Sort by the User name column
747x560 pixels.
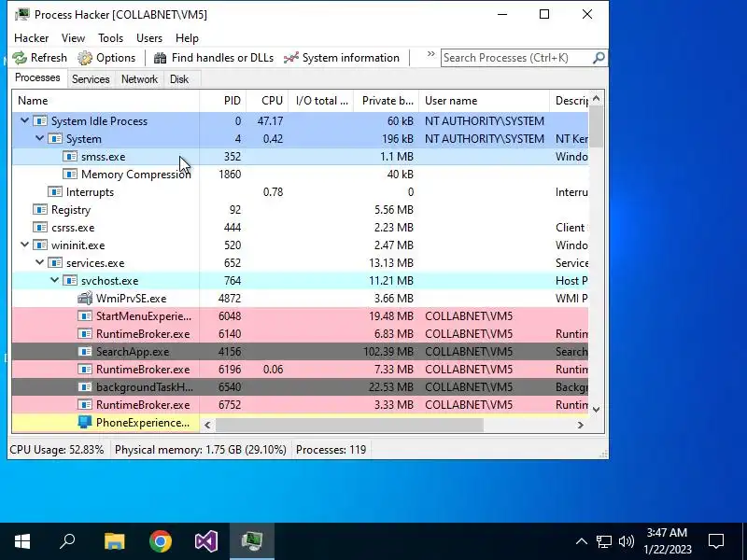(x=484, y=101)
